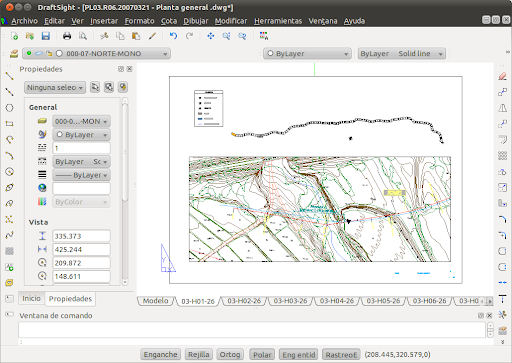Toggle layer freeze icon in toolbar
Image resolution: width=512 pixels, height=363 pixels.
[39, 53]
